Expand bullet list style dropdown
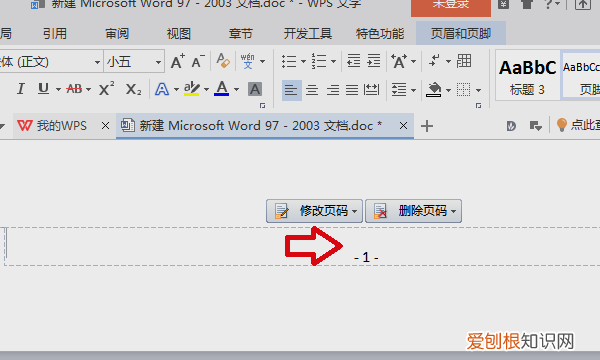 point(303,61)
